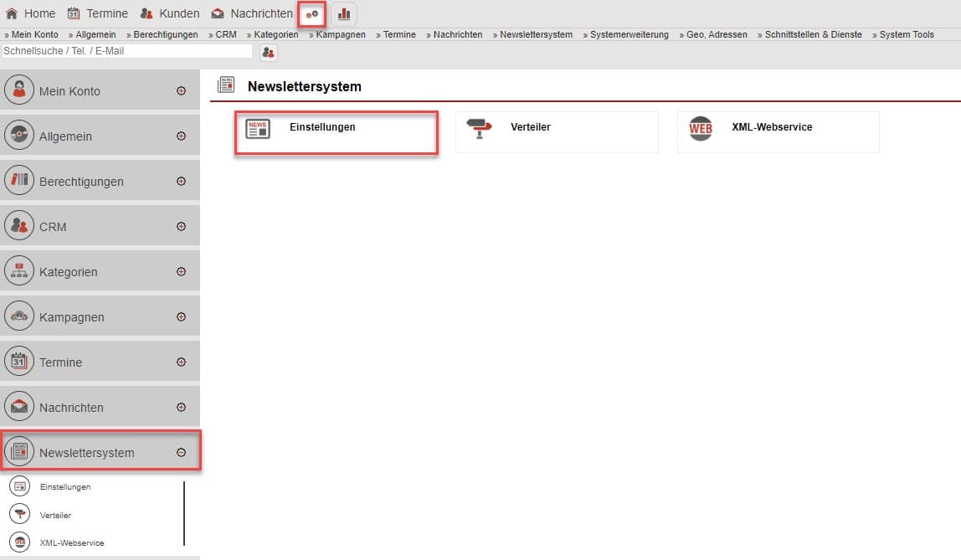This screenshot has width=961, height=560.
Task: Select XML-Webservice in the sidebar submenu
Action: point(72,543)
